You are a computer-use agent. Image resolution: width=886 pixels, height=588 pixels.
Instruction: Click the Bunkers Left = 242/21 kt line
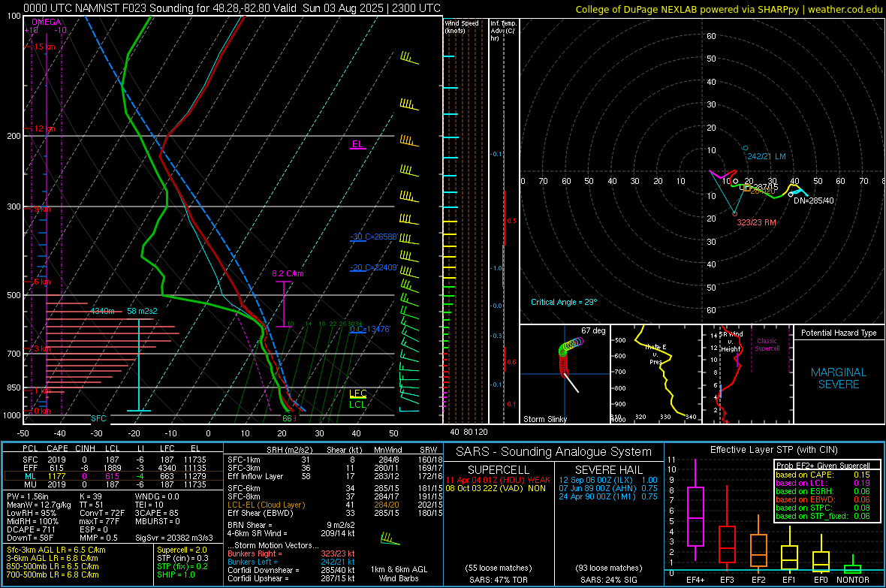coord(291,562)
